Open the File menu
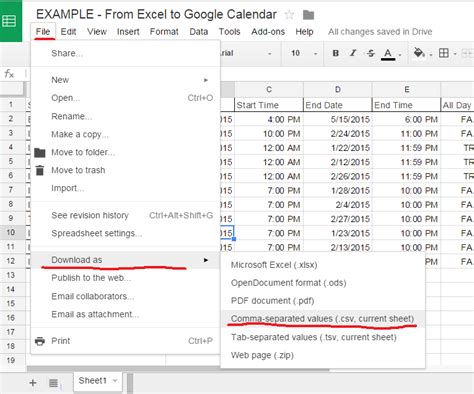The height and width of the screenshot is (394, 474). 43,32
